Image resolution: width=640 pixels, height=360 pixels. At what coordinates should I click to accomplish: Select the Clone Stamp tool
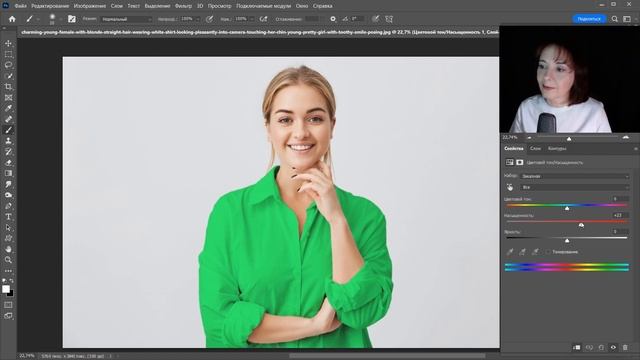click(x=8, y=141)
